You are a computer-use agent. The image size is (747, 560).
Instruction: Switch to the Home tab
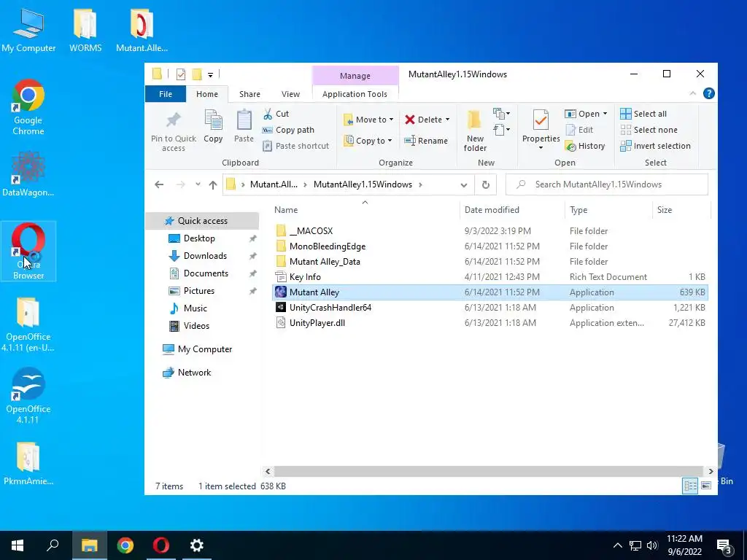[x=206, y=94]
